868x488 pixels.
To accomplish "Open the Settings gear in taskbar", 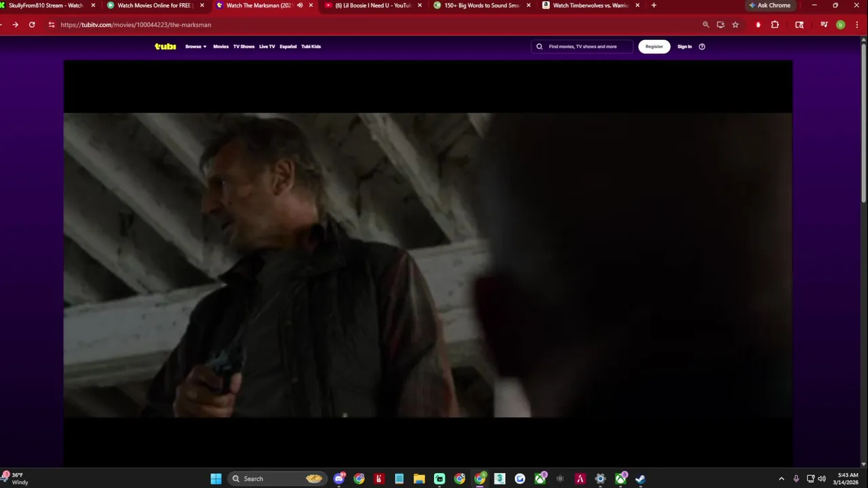I will (x=600, y=479).
